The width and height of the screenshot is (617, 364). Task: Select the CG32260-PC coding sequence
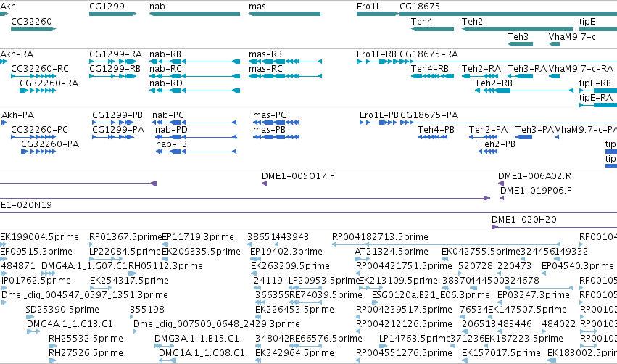(33, 137)
